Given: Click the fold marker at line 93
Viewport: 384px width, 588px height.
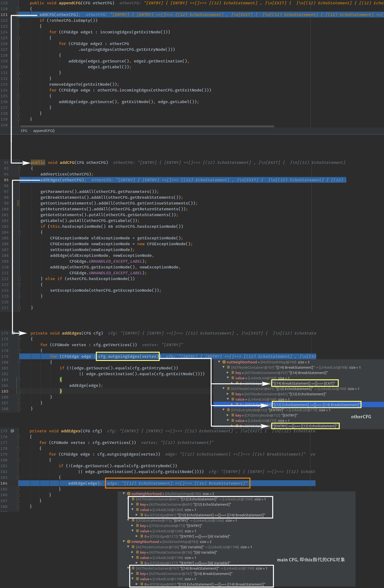Looking at the screenshot, I should point(19,168).
